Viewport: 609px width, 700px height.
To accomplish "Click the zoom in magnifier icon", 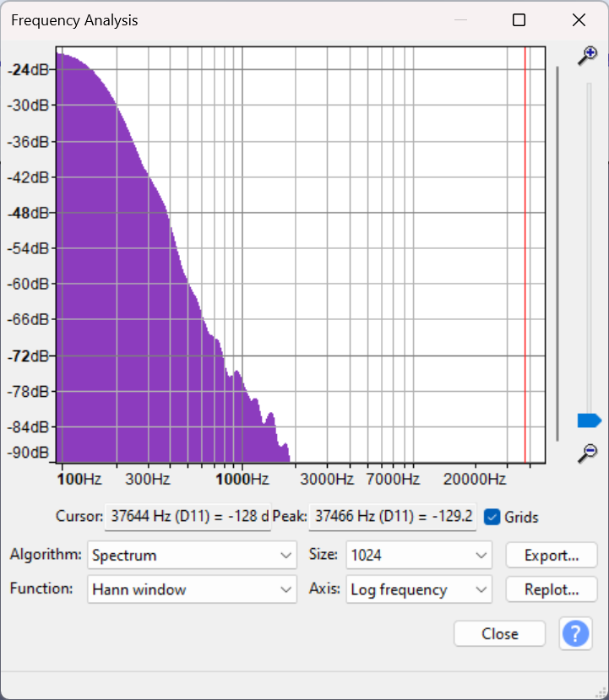I will [x=588, y=56].
